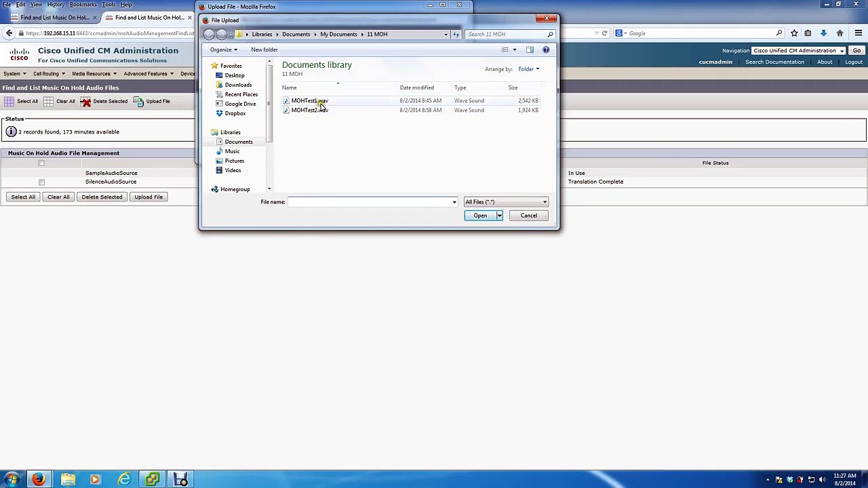Check the SilenceAudioSource row checkbox
The width and height of the screenshot is (868, 488).
pos(41,182)
